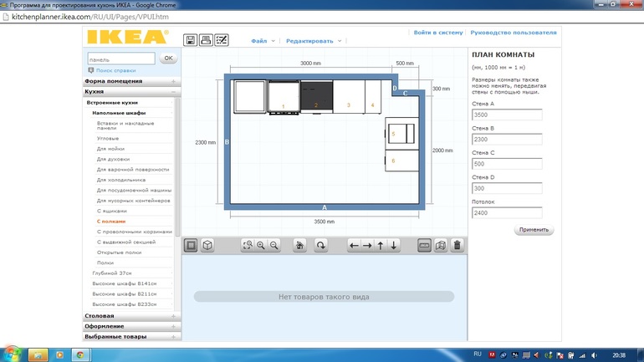Click the home view reset icon
Viewport: 644px width, 362px height.
[x=299, y=246]
